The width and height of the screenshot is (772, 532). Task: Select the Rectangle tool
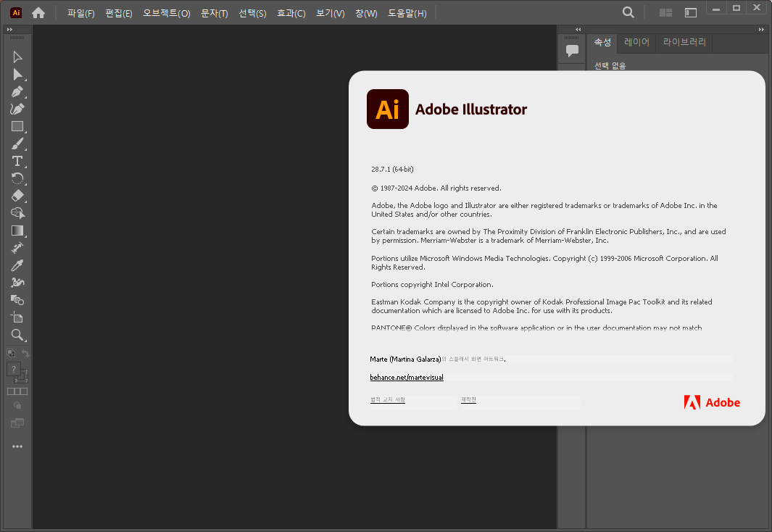17,127
